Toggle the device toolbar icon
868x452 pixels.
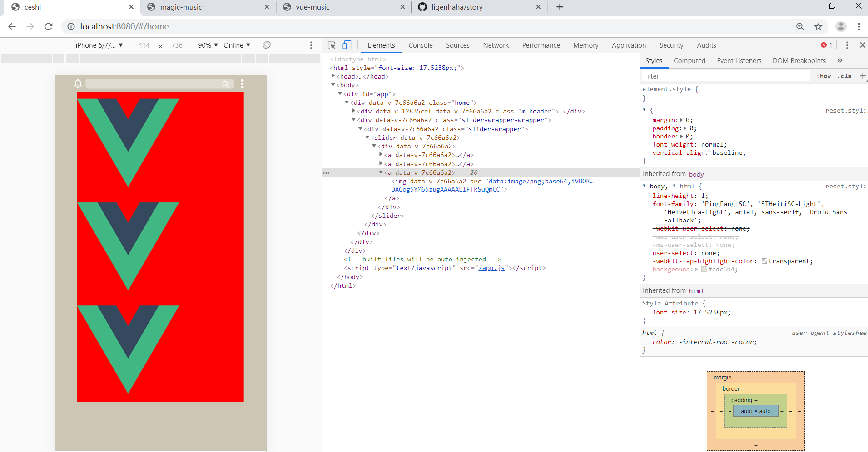click(x=347, y=45)
